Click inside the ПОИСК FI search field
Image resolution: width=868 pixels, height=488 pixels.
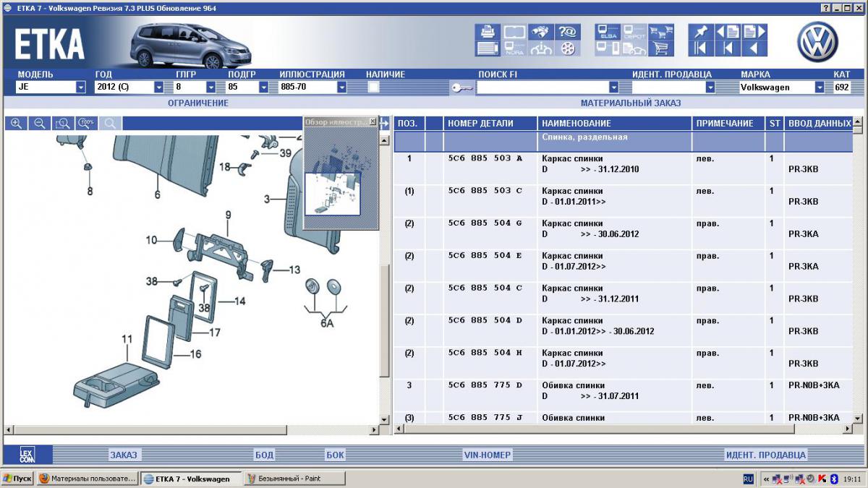coord(542,87)
